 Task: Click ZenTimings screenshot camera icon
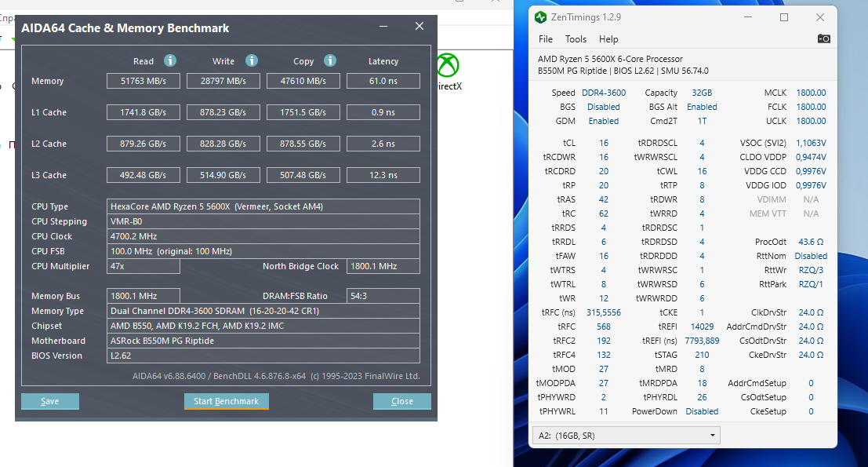[x=824, y=38]
